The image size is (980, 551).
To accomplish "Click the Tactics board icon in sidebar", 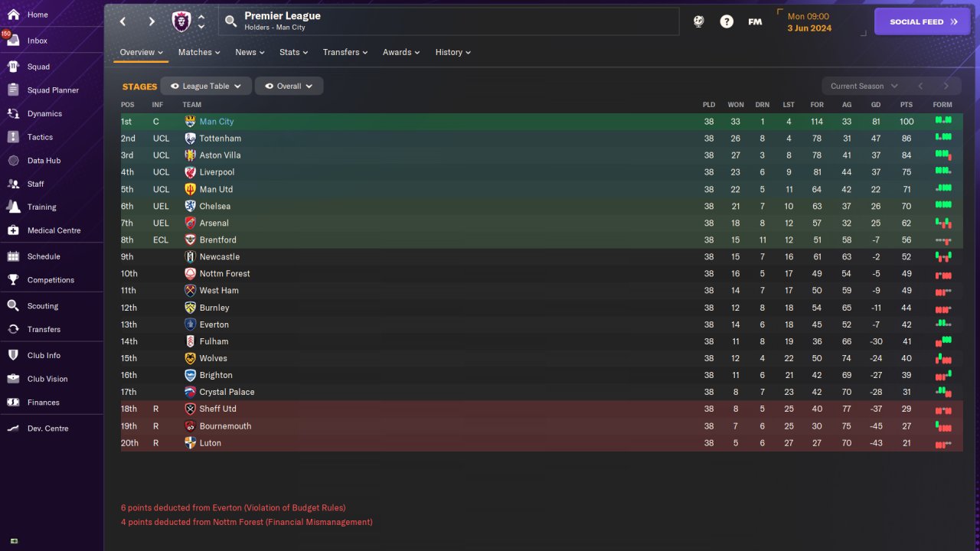I will 13,137.
